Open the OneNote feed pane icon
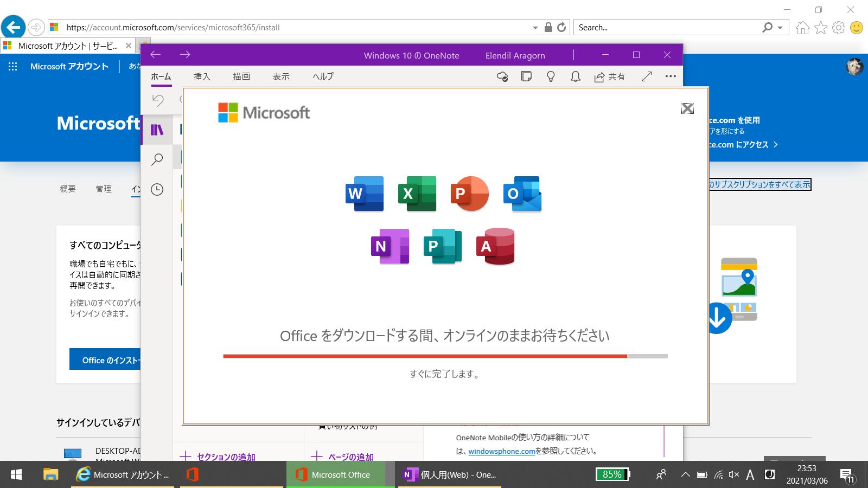This screenshot has width=868, height=488. pyautogui.click(x=526, y=77)
